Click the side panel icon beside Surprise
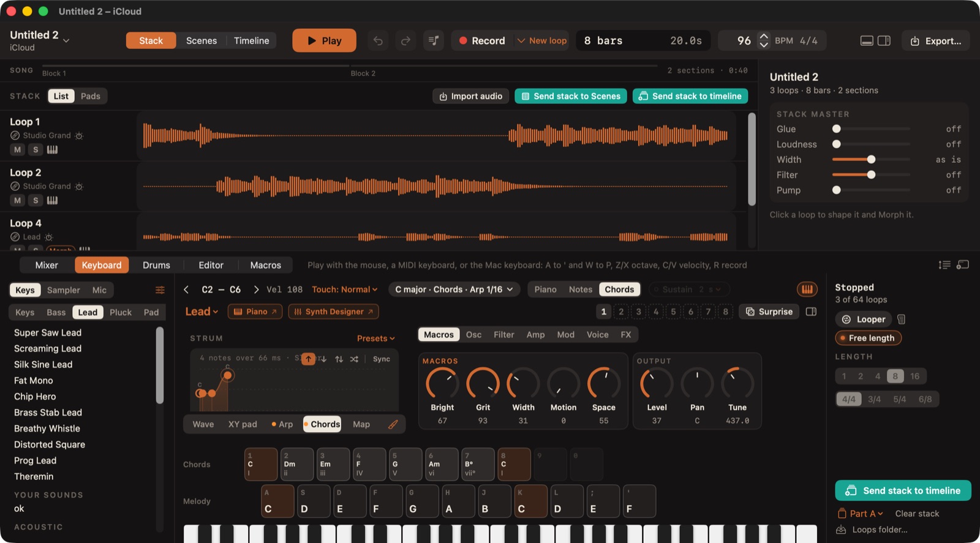Viewport: 980px width, 543px height. tap(811, 312)
